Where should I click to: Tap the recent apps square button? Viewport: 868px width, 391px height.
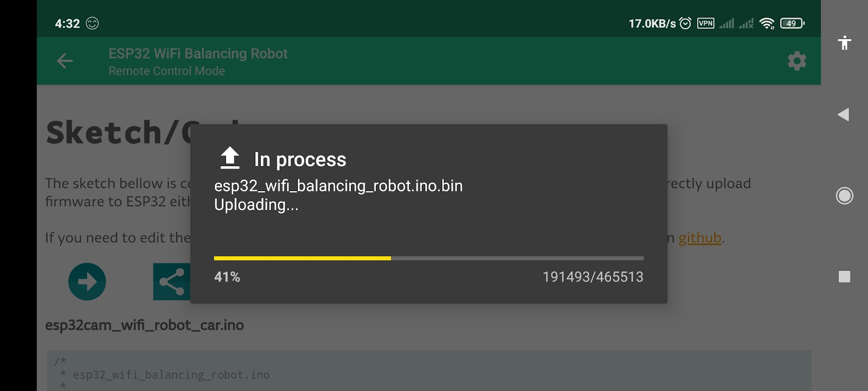(845, 277)
